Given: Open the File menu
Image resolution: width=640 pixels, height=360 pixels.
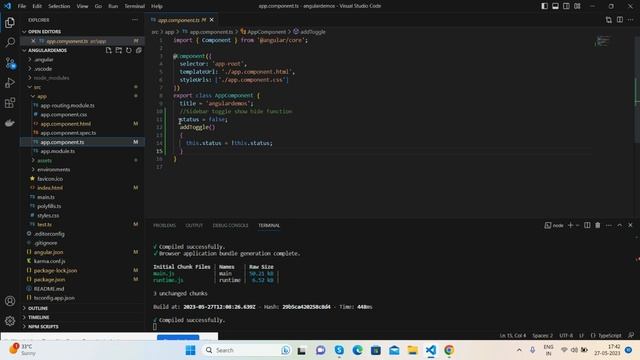Looking at the screenshot, I should click(22, 6).
